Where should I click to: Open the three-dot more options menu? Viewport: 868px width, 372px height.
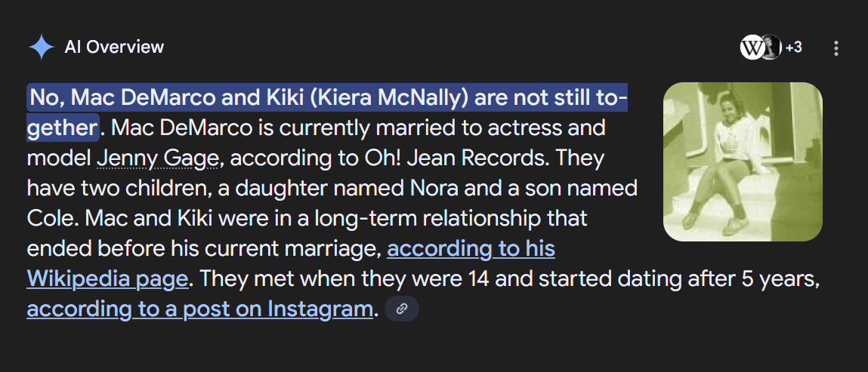point(836,48)
